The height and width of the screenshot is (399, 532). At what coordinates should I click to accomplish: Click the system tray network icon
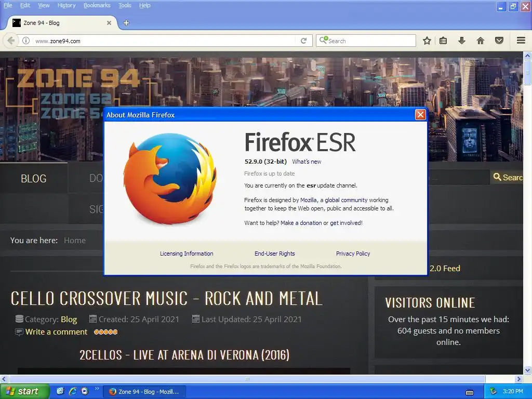point(493,391)
